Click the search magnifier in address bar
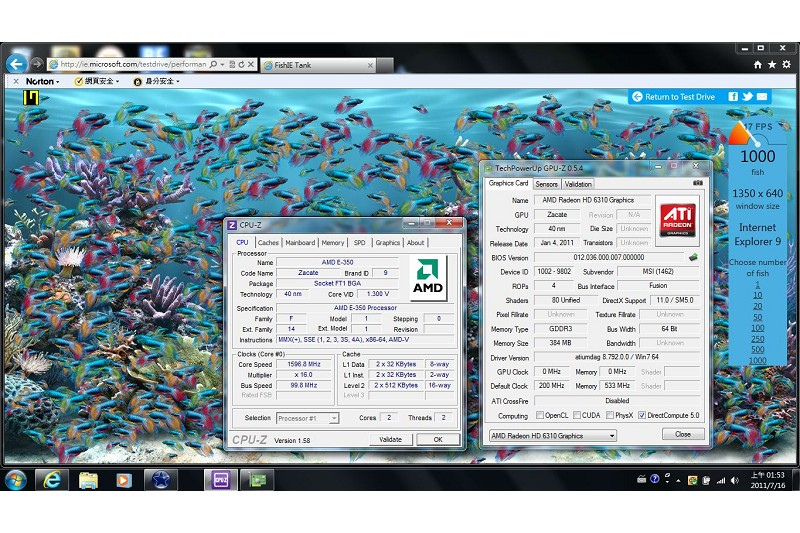Viewport: 800px width, 533px height. (213, 64)
